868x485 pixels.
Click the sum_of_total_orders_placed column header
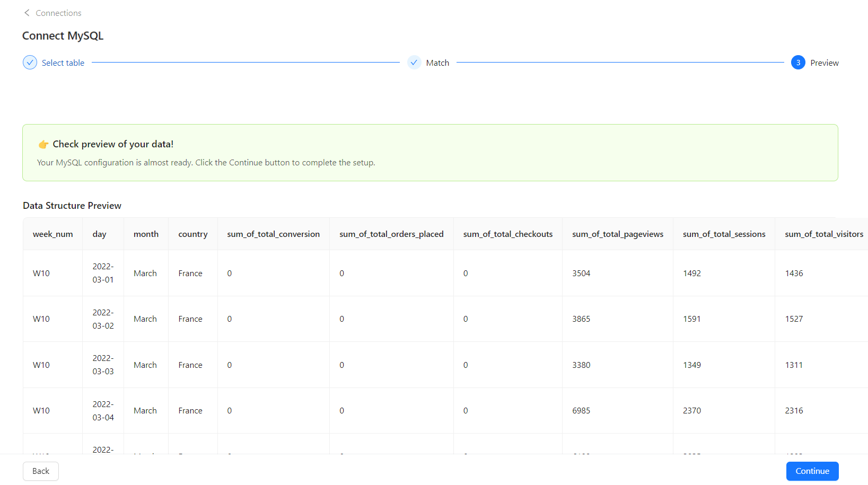point(391,234)
